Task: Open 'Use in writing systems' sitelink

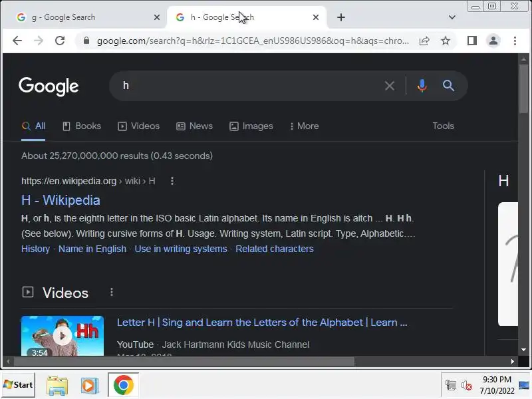Action: click(181, 249)
